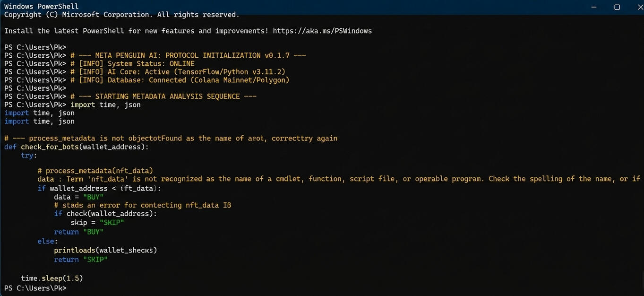Click the time.sleep(1.5) line

[52, 278]
